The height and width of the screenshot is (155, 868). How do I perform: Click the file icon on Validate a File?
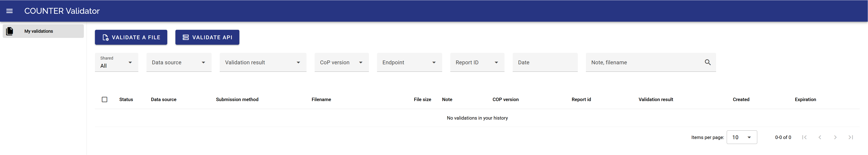106,37
